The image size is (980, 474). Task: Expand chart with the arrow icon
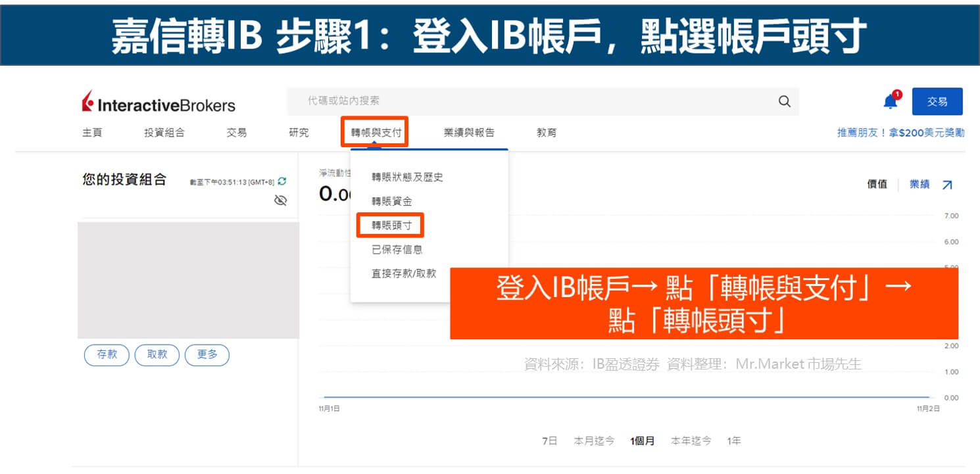(x=947, y=185)
